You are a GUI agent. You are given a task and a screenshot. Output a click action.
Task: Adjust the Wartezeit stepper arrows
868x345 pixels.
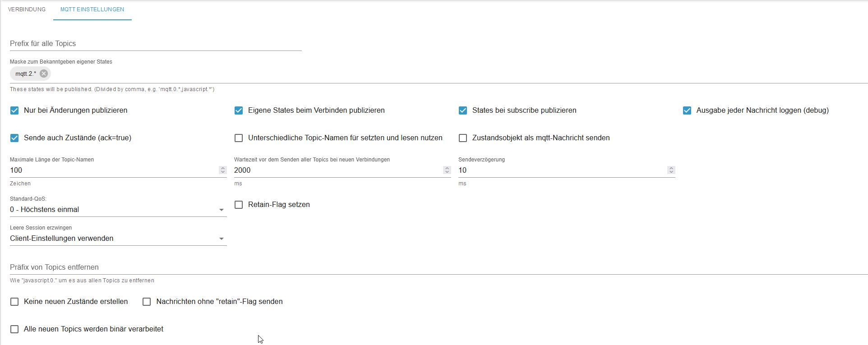[x=447, y=170]
